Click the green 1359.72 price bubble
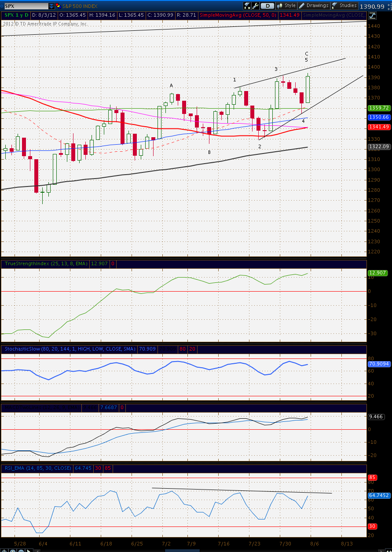Image resolution: width=392 pixels, height=552 pixels. tap(378, 108)
